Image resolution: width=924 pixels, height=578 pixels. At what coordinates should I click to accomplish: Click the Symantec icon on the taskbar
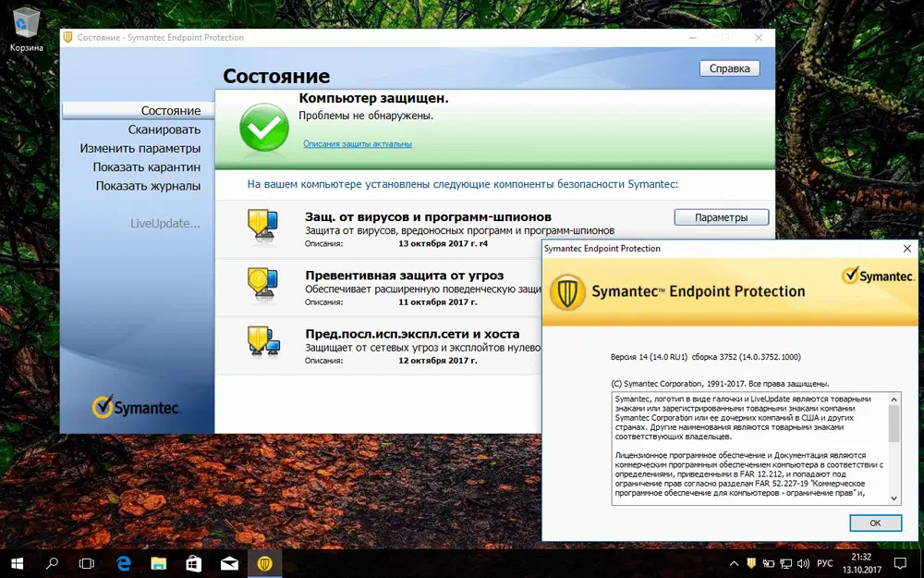tap(265, 562)
